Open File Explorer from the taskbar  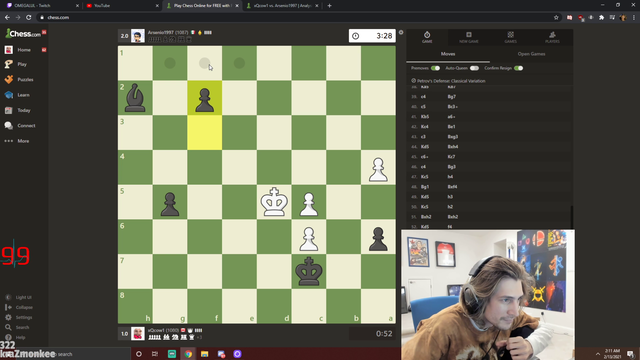point(204,354)
